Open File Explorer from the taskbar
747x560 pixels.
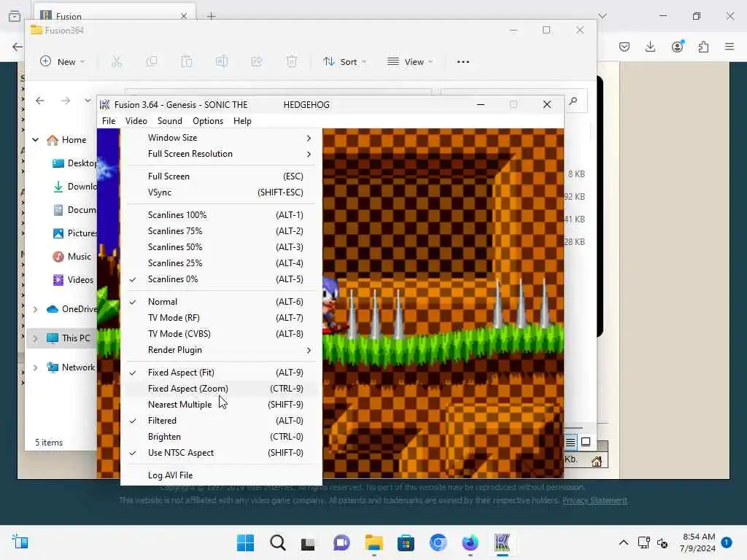pos(374,542)
